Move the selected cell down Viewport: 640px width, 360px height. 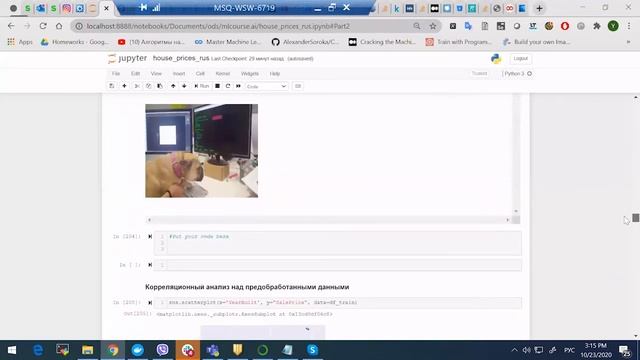coord(184,86)
